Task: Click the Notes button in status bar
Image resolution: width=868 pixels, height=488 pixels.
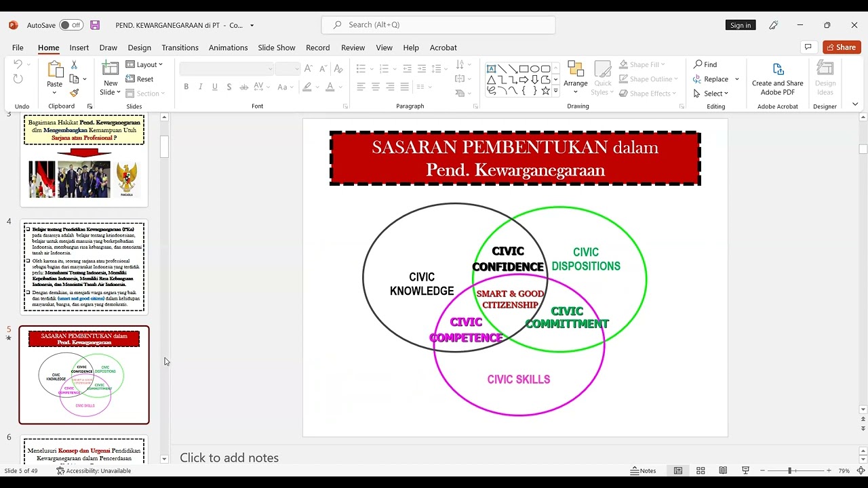Action: 644,470
